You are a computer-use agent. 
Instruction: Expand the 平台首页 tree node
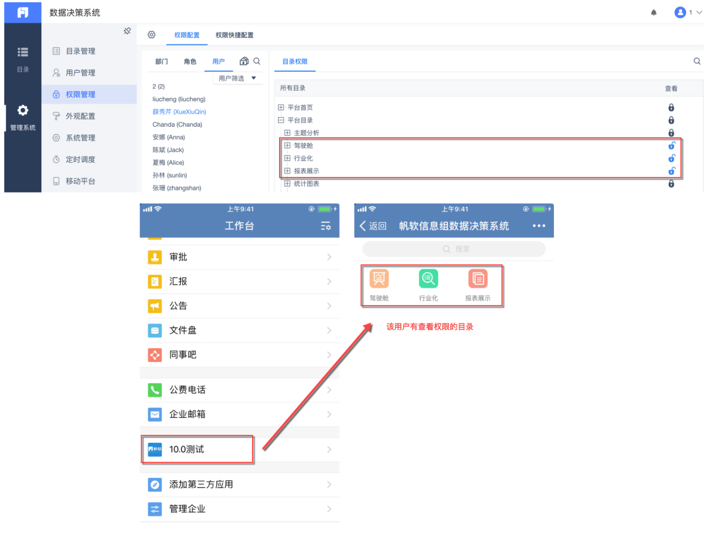pos(281,107)
